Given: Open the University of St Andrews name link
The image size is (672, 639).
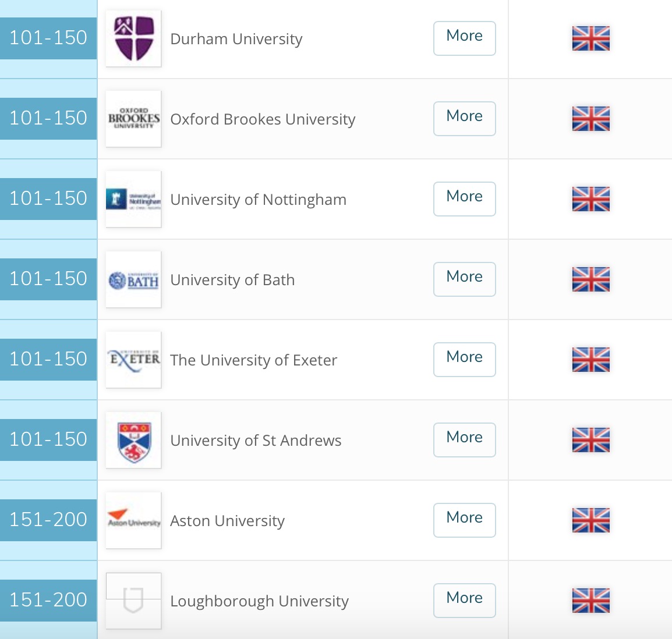Looking at the screenshot, I should point(256,441).
